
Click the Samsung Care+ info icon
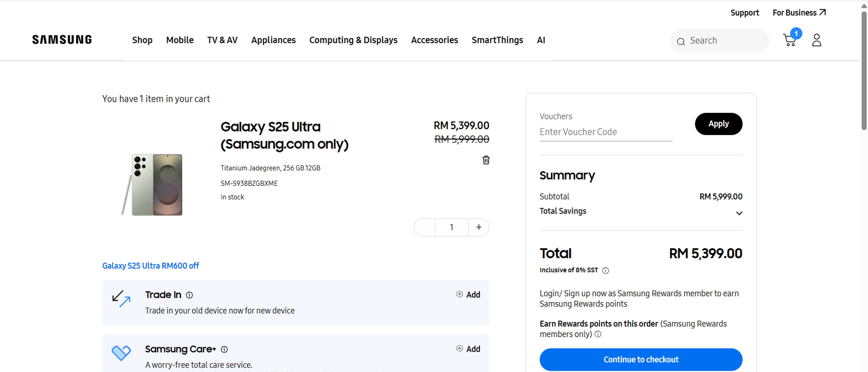[224, 349]
